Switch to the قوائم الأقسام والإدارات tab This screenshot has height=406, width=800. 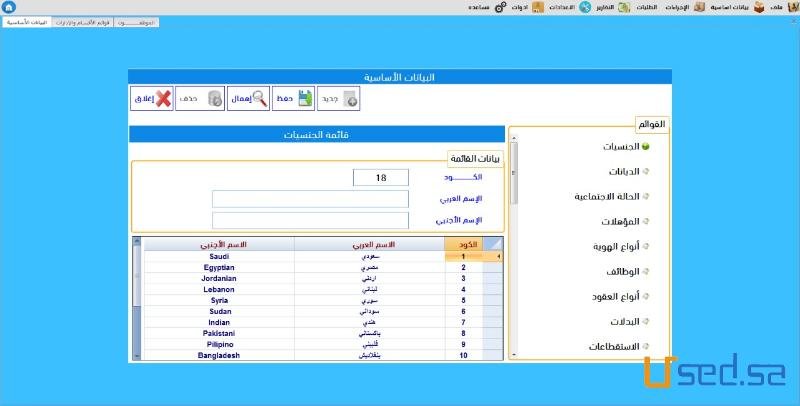point(83,22)
